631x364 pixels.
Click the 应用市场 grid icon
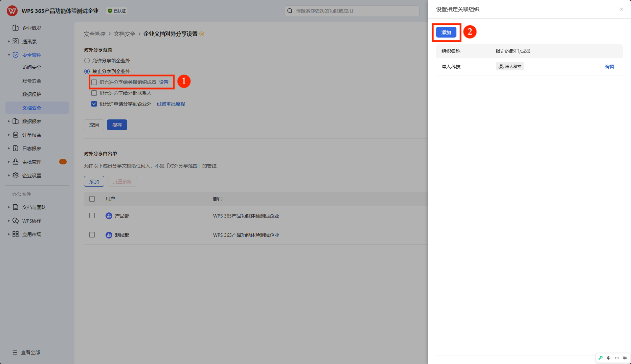(x=16, y=234)
